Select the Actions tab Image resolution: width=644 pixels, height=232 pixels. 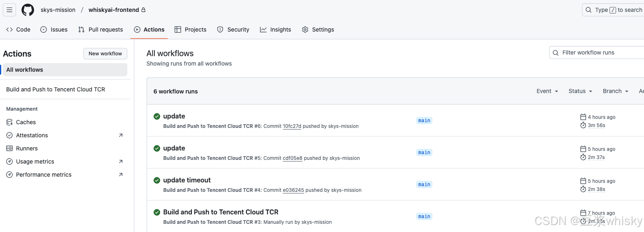click(149, 30)
